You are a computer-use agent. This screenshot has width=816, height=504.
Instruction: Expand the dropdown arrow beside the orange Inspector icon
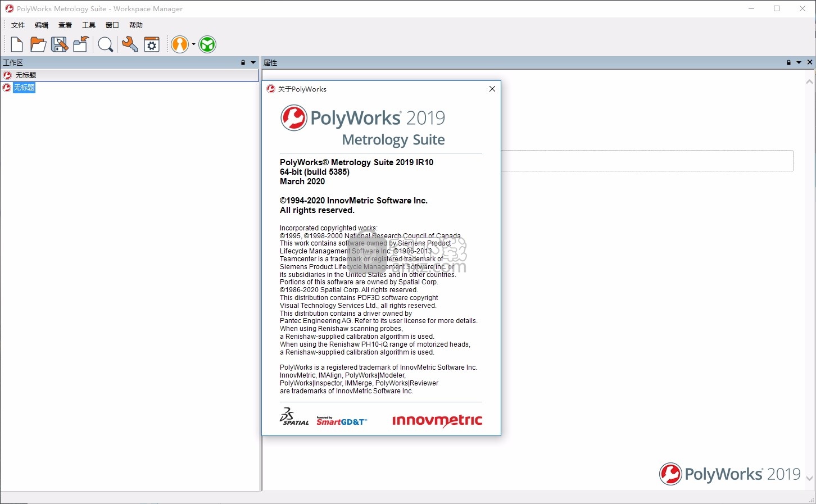[193, 44]
